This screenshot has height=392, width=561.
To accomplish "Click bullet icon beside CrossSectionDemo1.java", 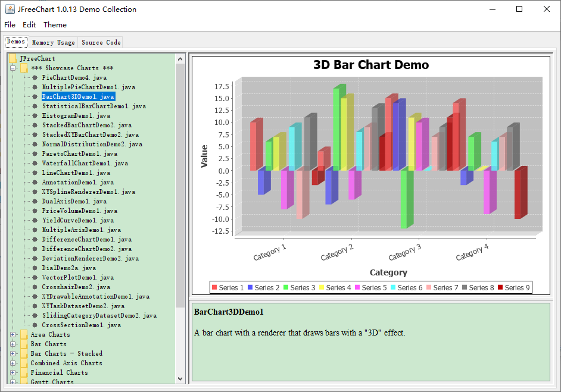I will click(x=35, y=325).
